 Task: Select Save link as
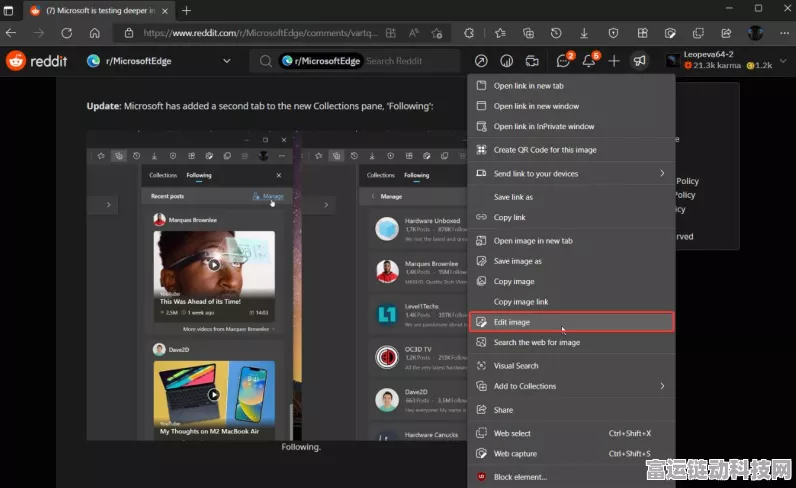click(x=572, y=197)
